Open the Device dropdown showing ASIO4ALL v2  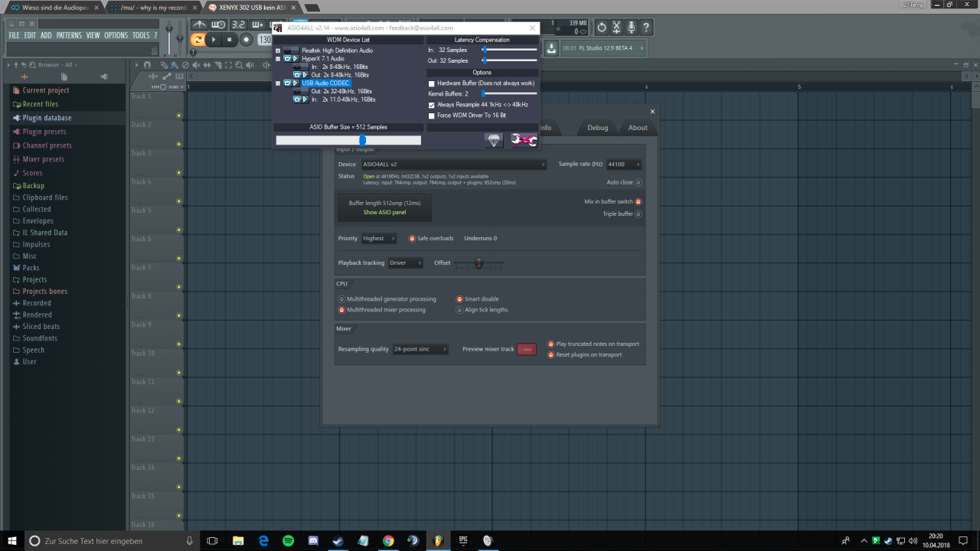(453, 165)
